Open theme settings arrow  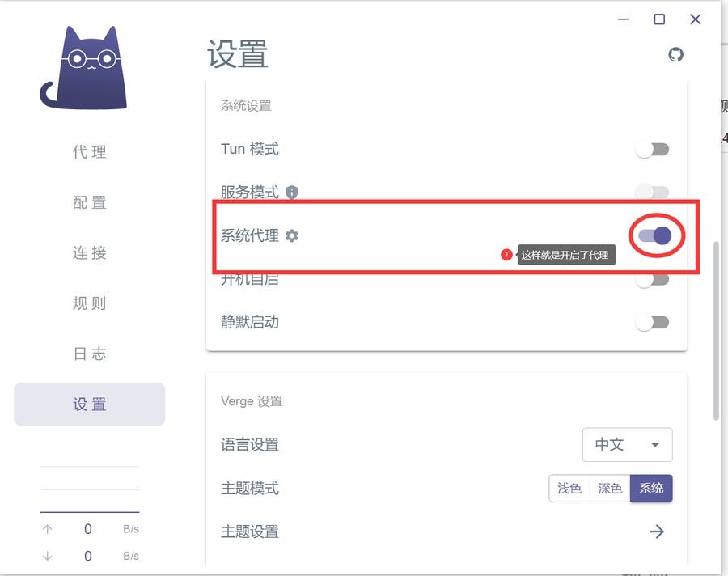[657, 531]
